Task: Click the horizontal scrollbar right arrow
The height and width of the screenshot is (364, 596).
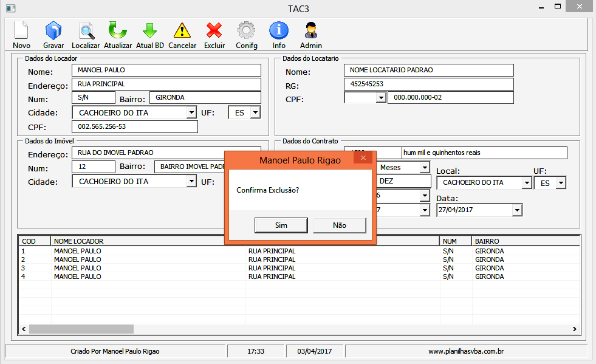Action: click(574, 329)
